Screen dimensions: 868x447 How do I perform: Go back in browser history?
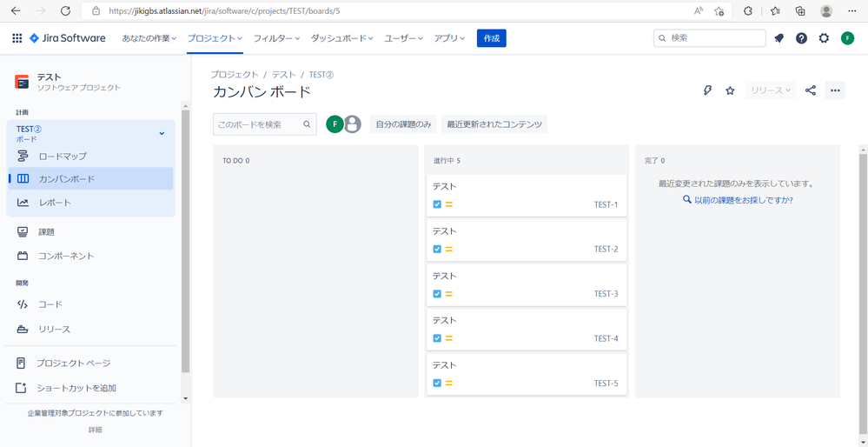(16, 10)
